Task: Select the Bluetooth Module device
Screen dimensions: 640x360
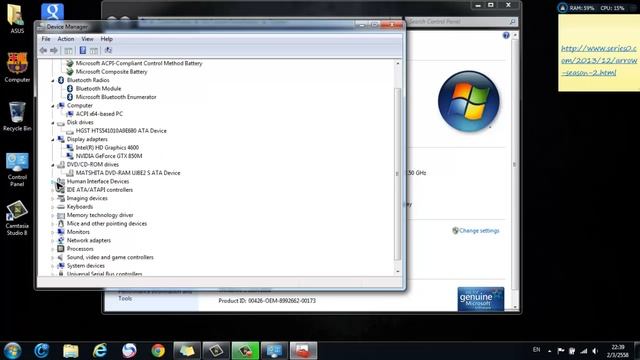Action: point(98,89)
